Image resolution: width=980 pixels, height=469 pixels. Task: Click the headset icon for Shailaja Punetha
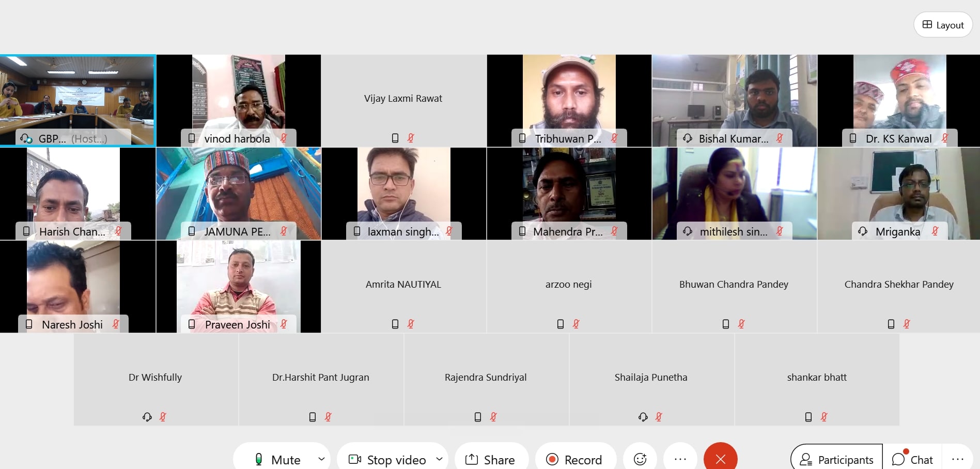(643, 417)
